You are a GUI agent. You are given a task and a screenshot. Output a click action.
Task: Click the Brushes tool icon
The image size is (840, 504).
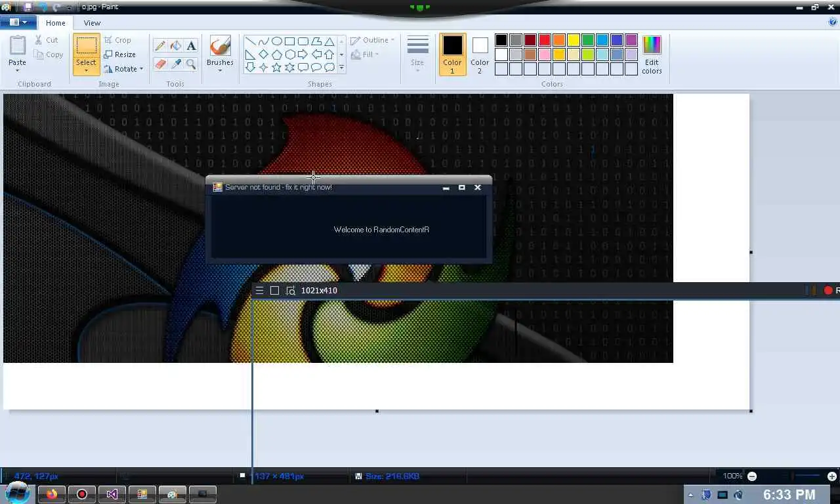click(220, 45)
